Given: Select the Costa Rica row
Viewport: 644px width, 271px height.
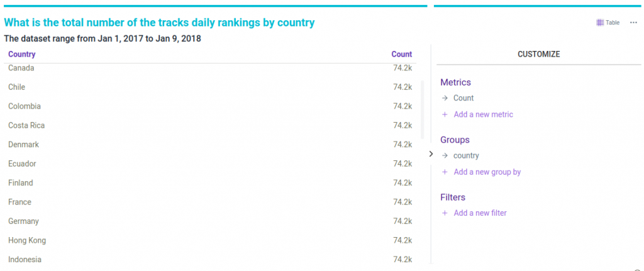Looking at the screenshot, I should click(x=26, y=125).
